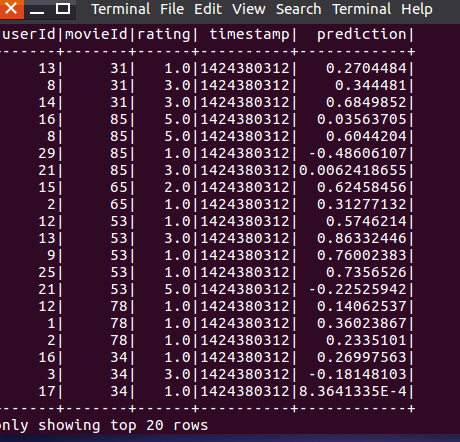Viewport: 460px width, 442px height.
Task: Click prediction value 0.2704484
Action: (366, 69)
